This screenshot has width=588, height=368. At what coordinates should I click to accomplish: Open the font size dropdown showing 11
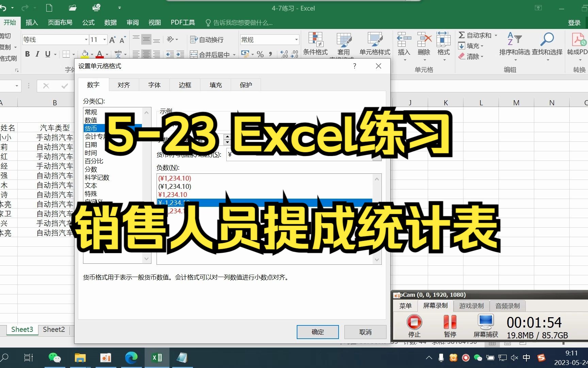point(104,40)
